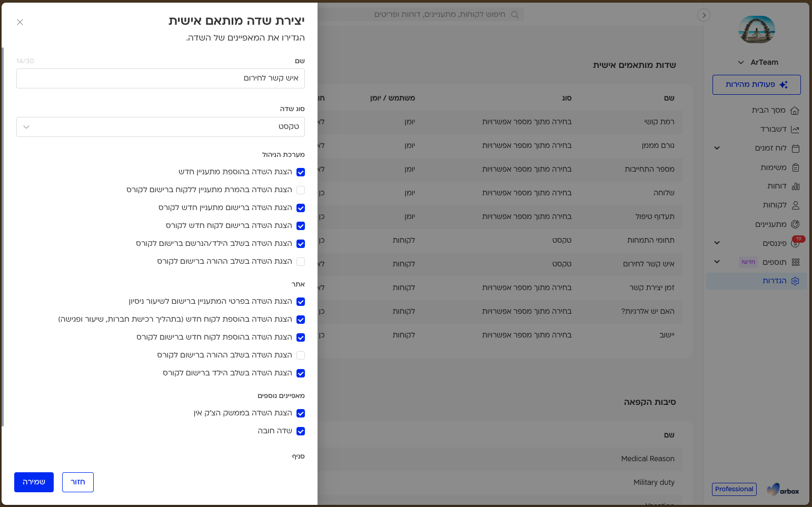Open the משימות clipboard icon
Viewport: 812px width, 507px height.
point(795,167)
